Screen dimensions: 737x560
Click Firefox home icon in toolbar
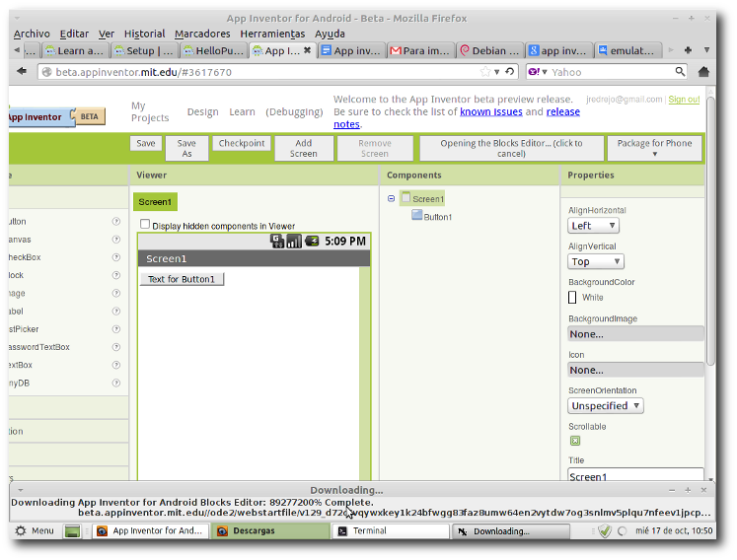coord(703,72)
